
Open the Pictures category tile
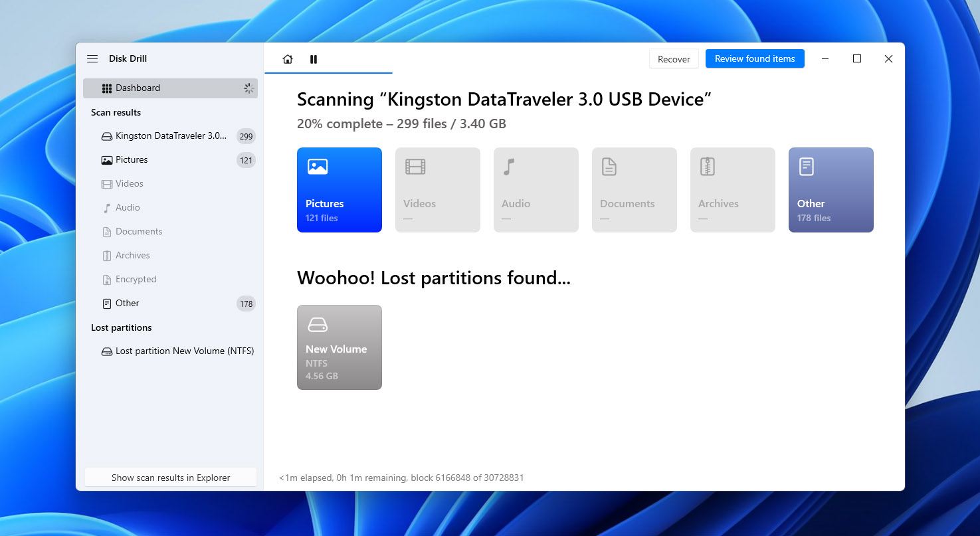click(x=340, y=190)
